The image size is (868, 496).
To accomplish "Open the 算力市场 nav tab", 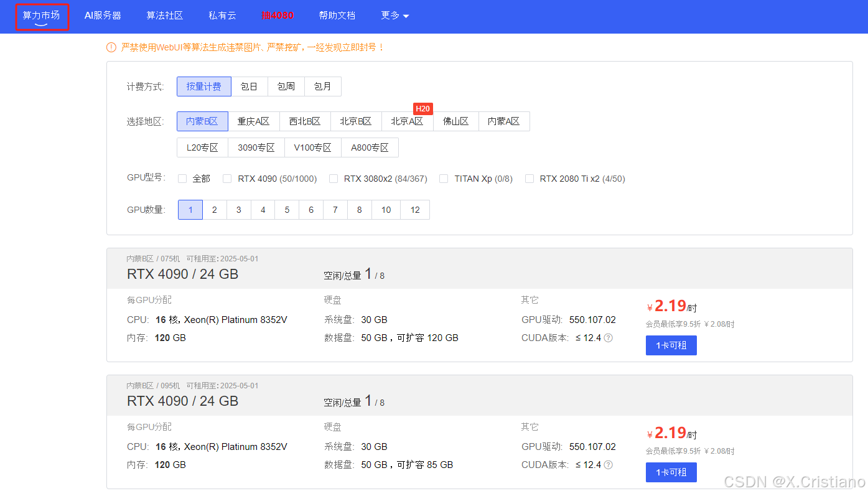I will (42, 16).
